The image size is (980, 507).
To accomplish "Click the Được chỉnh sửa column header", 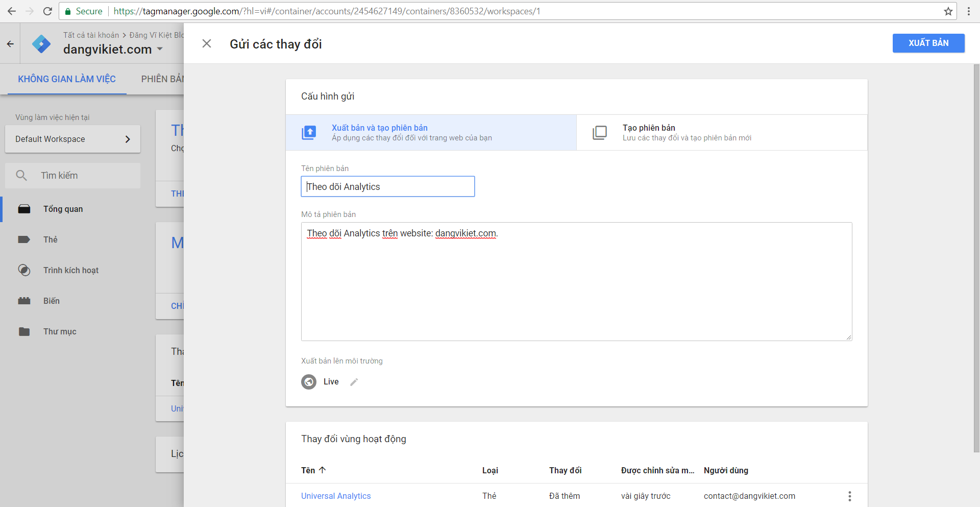I will click(657, 470).
